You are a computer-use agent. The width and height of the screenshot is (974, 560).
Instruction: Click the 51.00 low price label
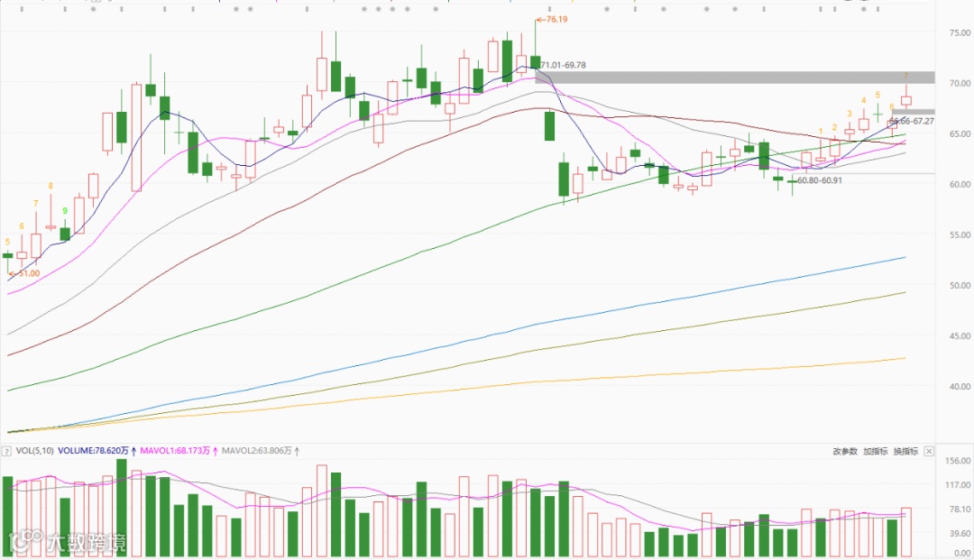(29, 273)
